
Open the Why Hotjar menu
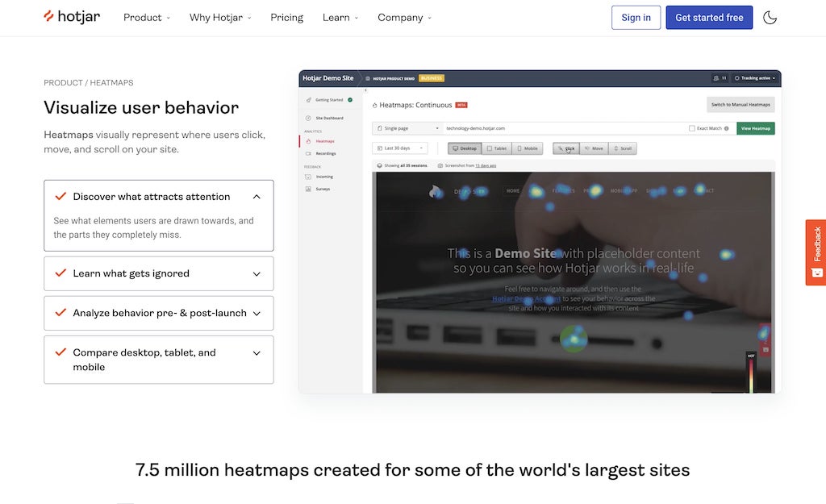(220, 18)
